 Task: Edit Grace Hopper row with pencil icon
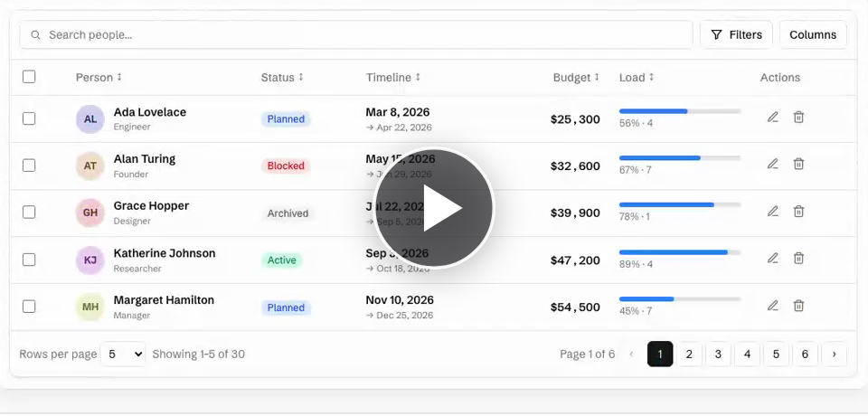773,211
